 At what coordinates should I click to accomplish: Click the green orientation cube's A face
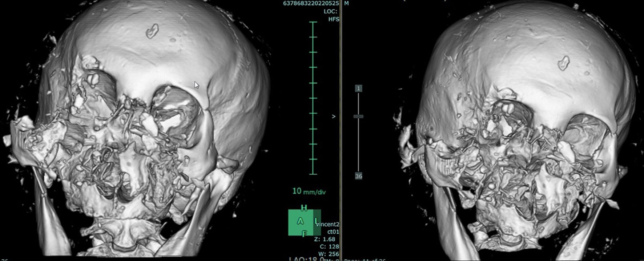[x=300, y=222]
